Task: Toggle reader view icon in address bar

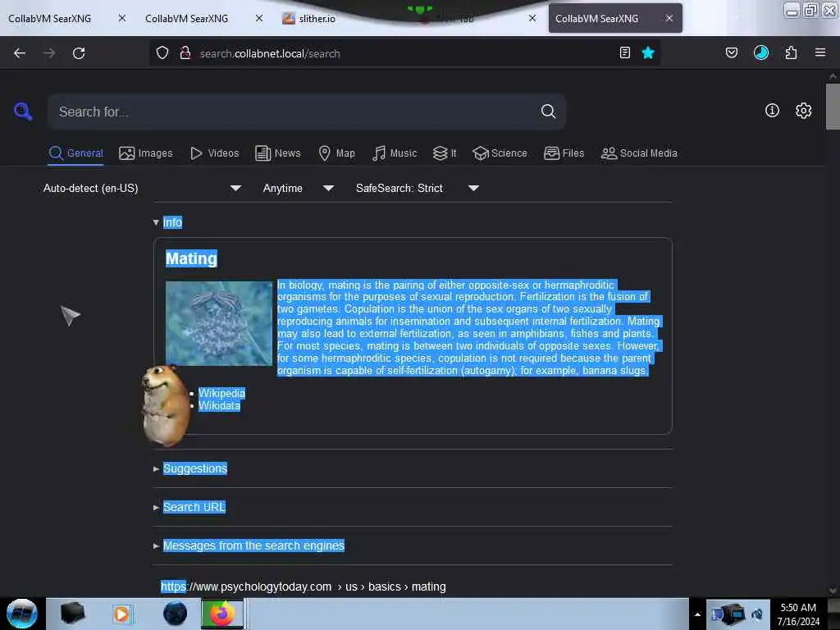Action: tap(624, 52)
